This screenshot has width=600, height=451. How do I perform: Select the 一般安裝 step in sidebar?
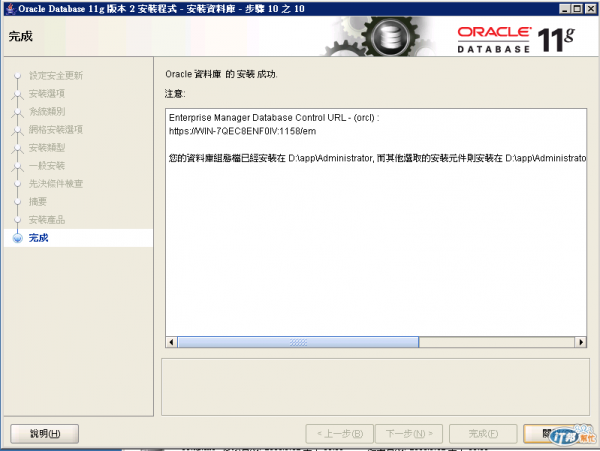47,165
